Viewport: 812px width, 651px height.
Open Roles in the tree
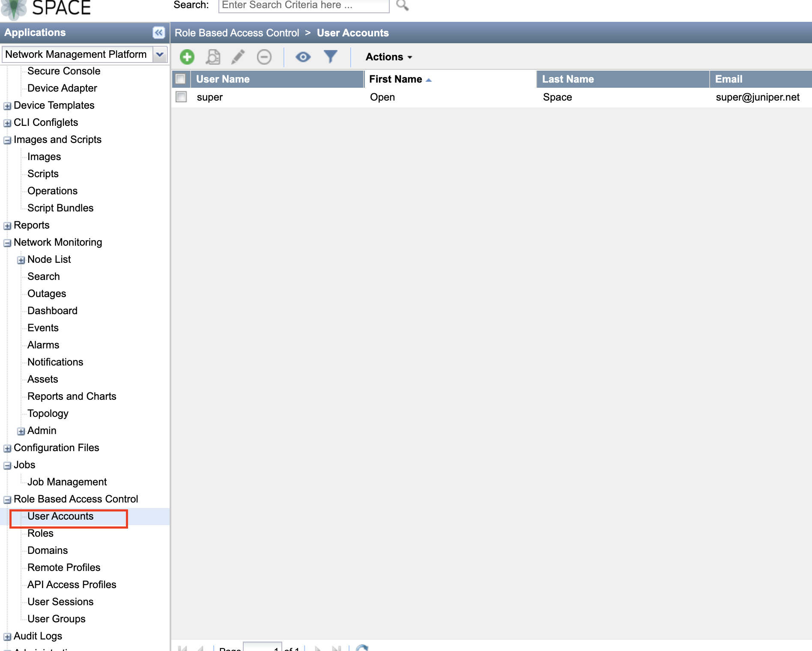40,533
